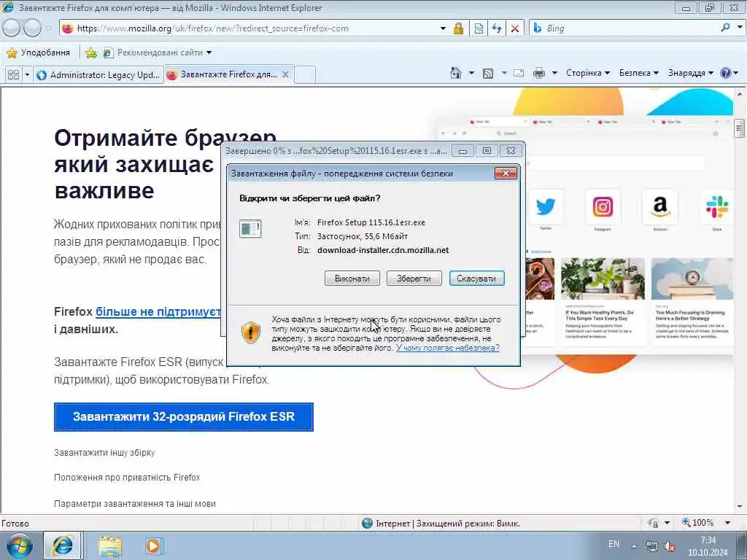Viewport: 747px width, 560px height.
Task: Click the Print icon in command bar
Action: pyautogui.click(x=539, y=74)
